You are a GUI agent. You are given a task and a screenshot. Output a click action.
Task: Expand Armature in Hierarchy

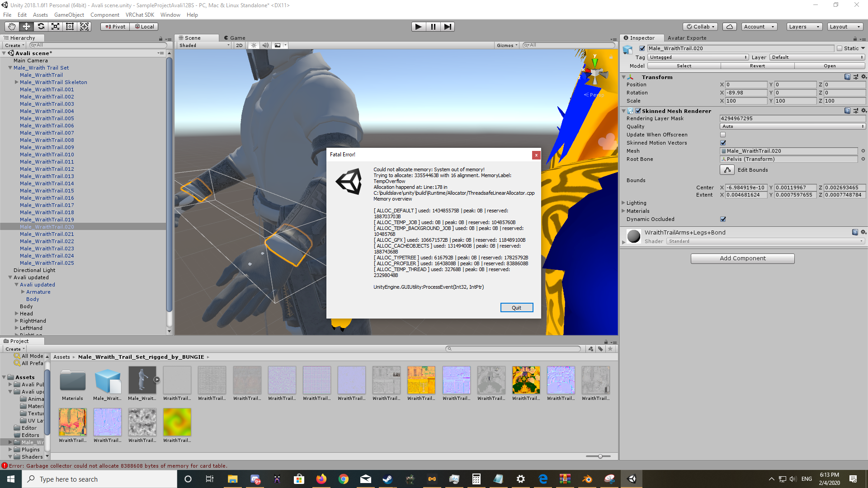23,292
